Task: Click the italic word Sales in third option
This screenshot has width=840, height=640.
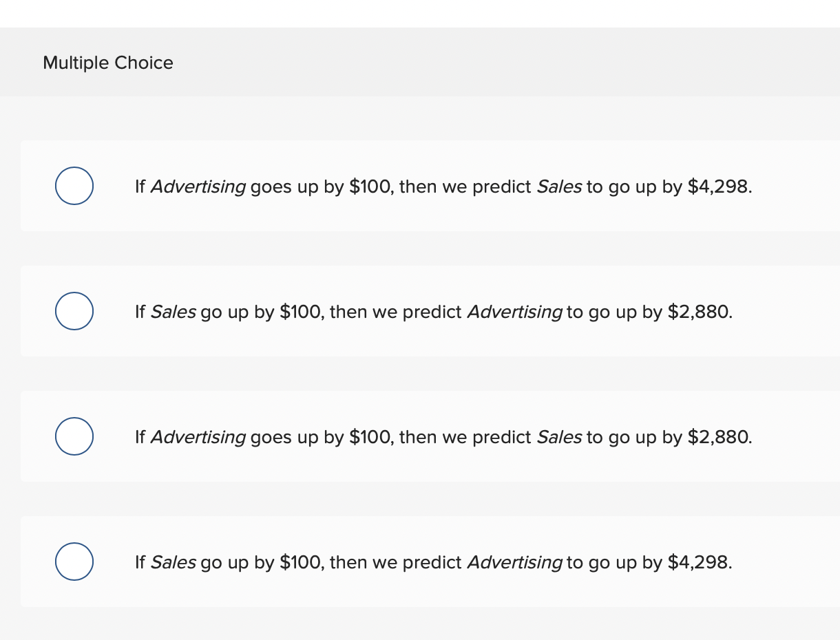Action: click(x=558, y=438)
